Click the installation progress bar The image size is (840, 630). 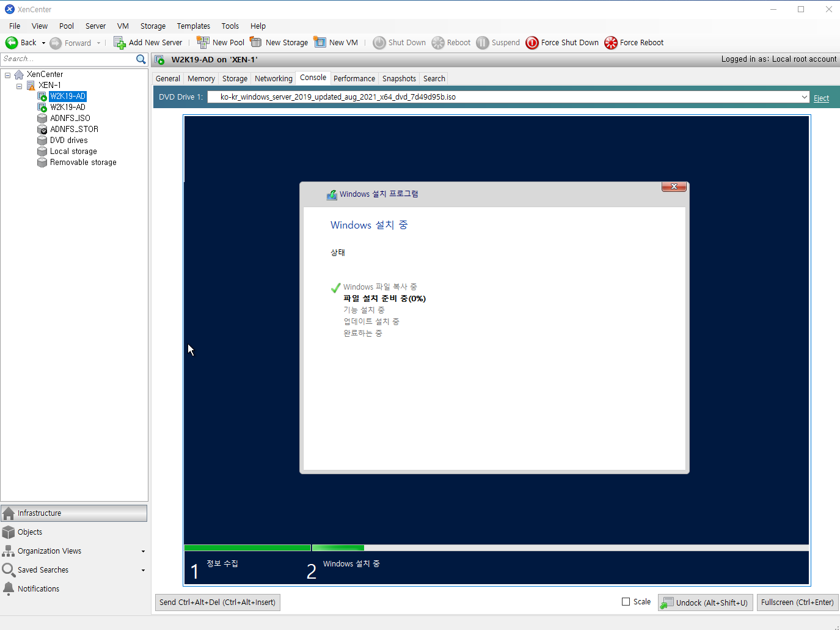(496, 548)
